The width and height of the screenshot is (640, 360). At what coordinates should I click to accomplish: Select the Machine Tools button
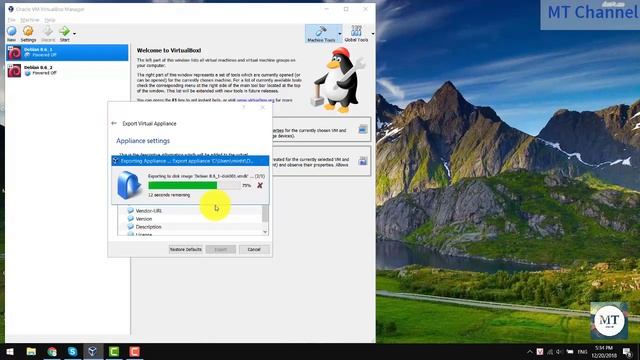[321, 33]
